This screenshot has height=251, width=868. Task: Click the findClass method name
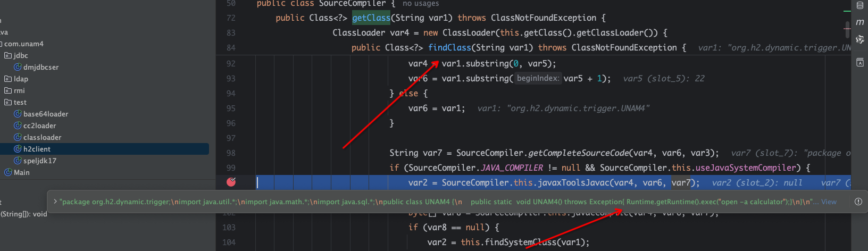coord(449,47)
